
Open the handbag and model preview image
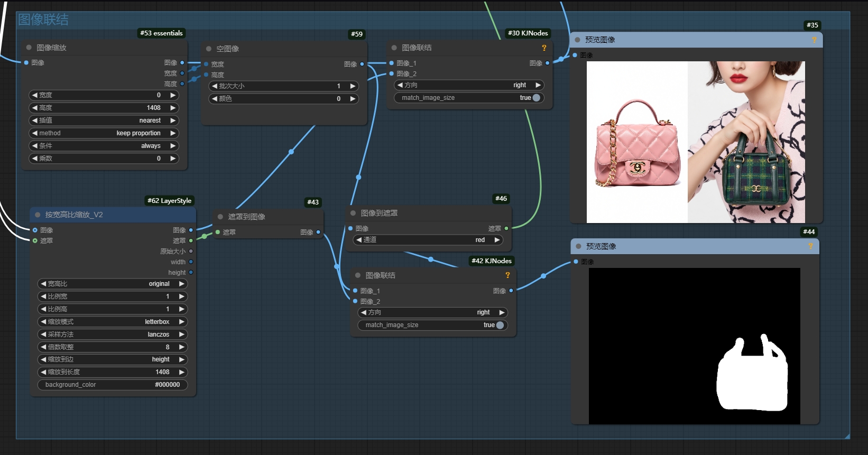coord(696,142)
